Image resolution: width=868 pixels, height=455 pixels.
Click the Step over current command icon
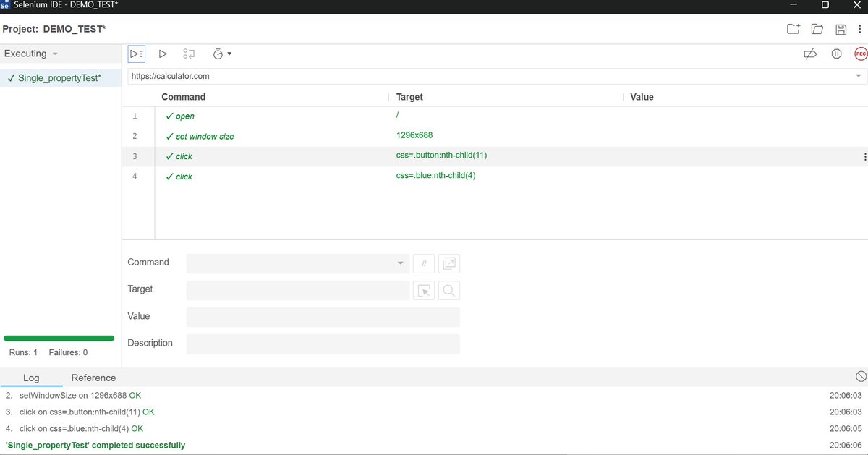point(189,54)
